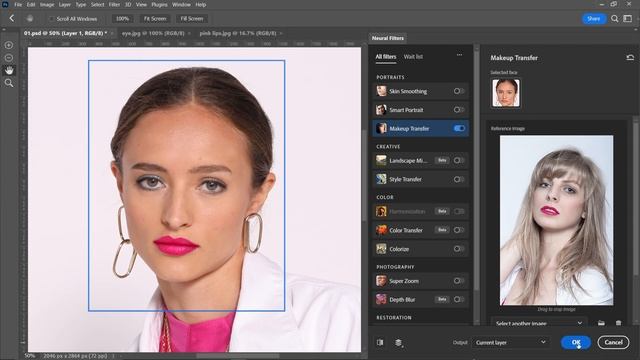Click the Style Transfer filter icon
This screenshot has width=640, height=360.
tap(381, 179)
